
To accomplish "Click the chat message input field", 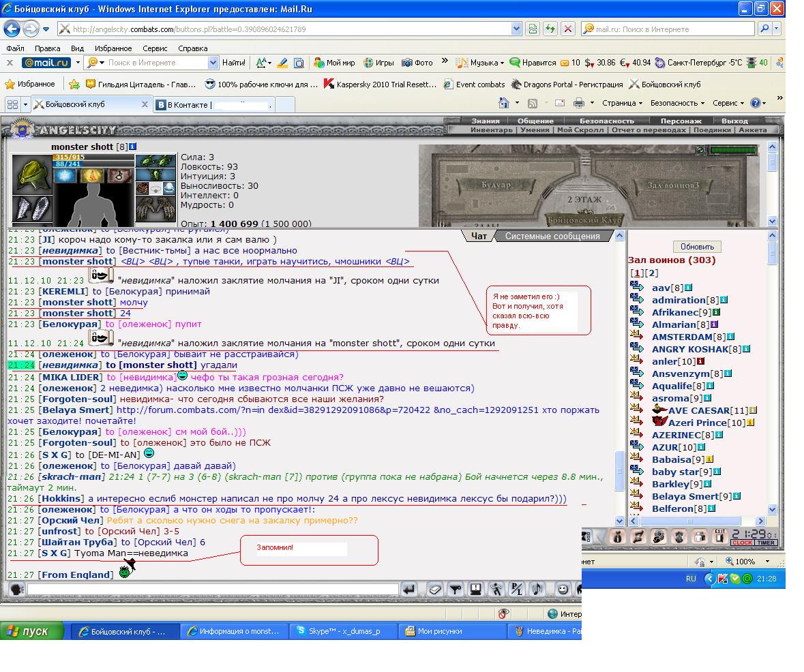I will tap(213, 590).
